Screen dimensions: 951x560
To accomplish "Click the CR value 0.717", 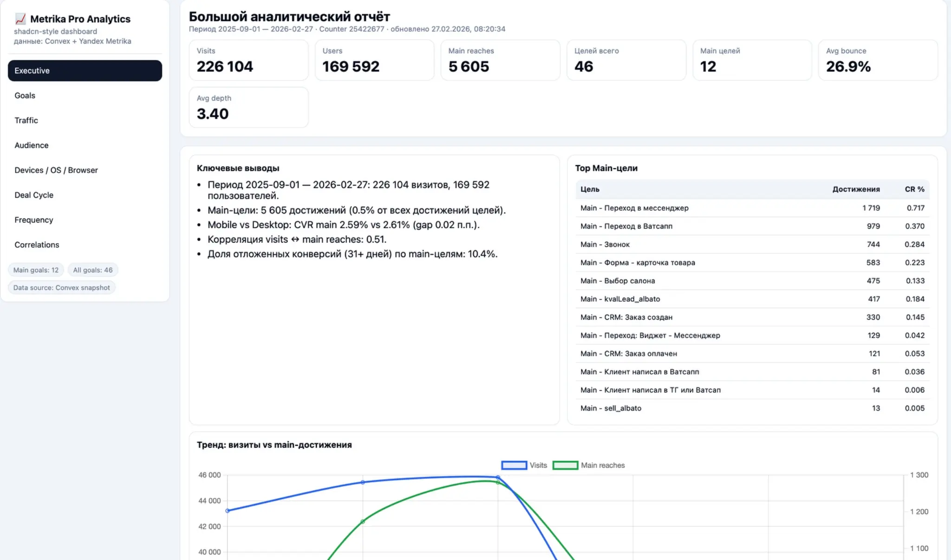I will click(915, 208).
